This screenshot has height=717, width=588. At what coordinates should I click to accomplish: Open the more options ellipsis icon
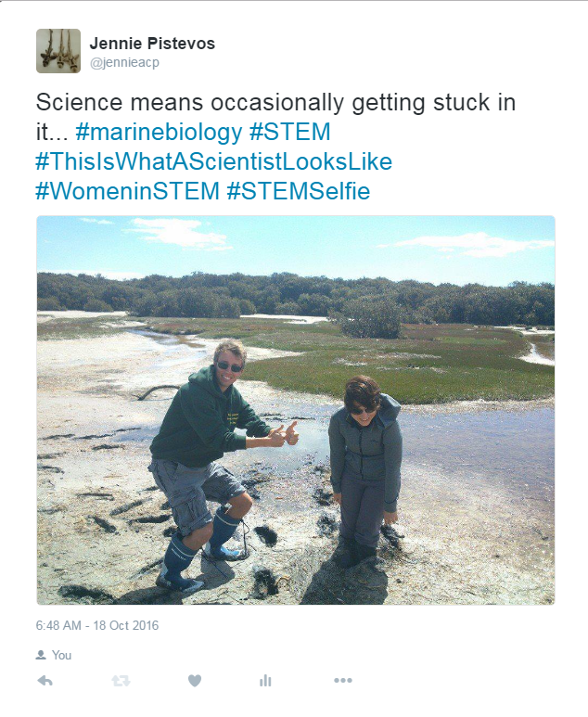[343, 681]
